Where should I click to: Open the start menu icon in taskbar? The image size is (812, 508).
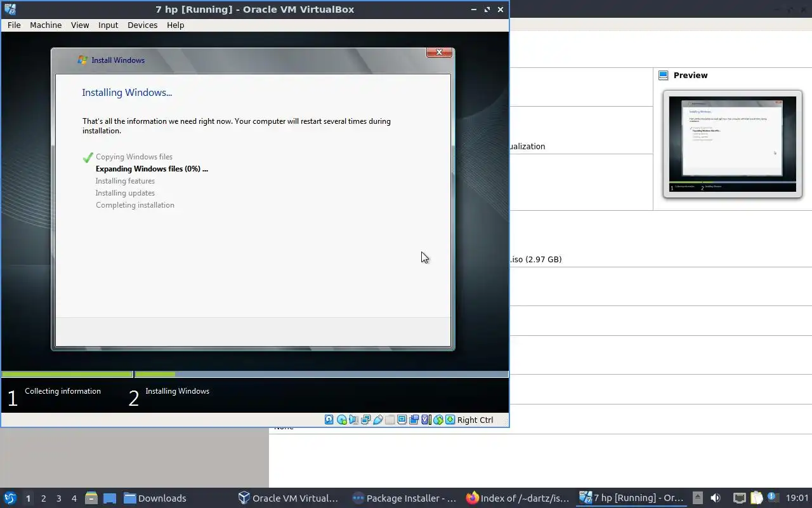[x=10, y=498]
